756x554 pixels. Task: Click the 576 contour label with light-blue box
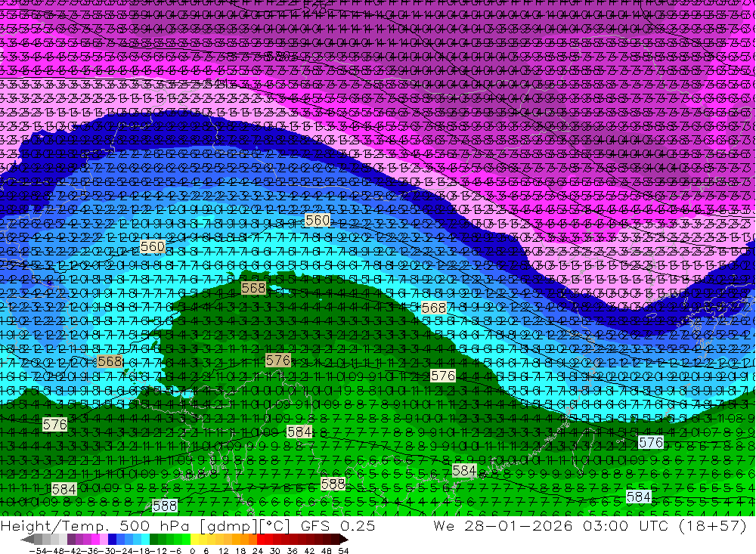point(651,442)
